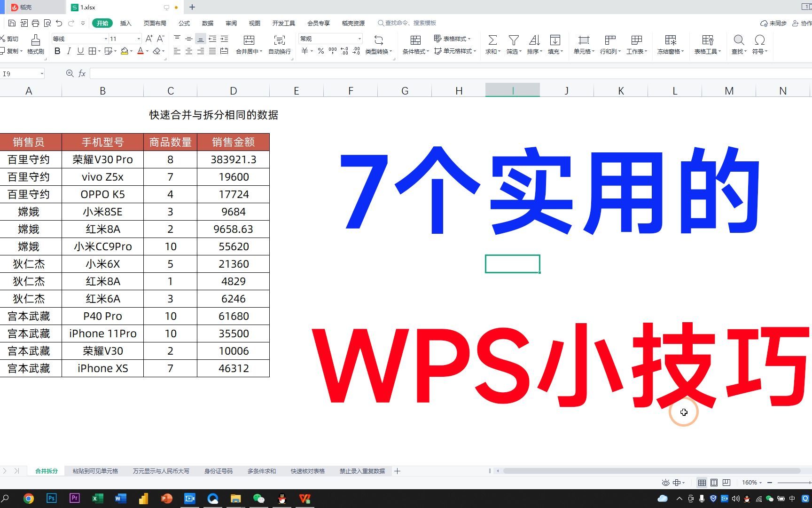The image size is (812, 508).
Task: Click the zoom magnifier beside fx
Action: (70, 73)
